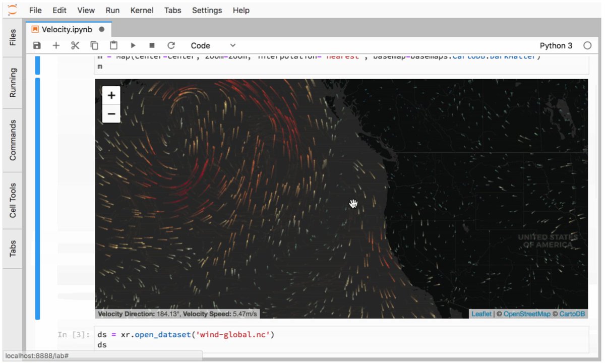Open the Code cell type dropdown
Image resolution: width=605 pixels, height=364 pixels.
click(x=213, y=45)
